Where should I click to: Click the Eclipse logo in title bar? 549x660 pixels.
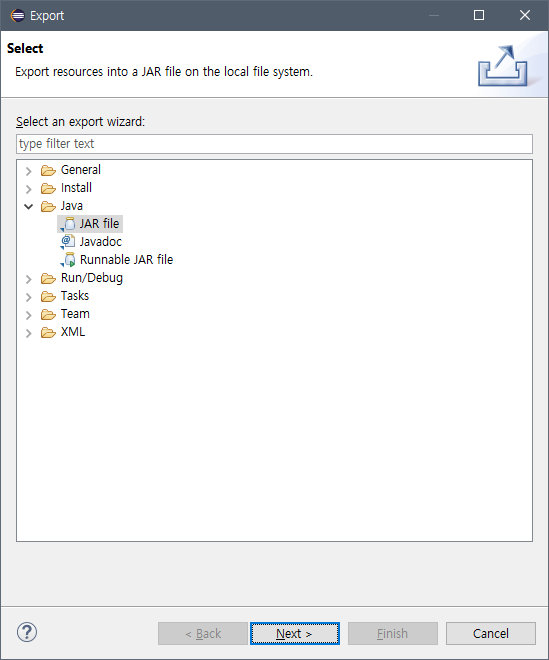[x=18, y=16]
